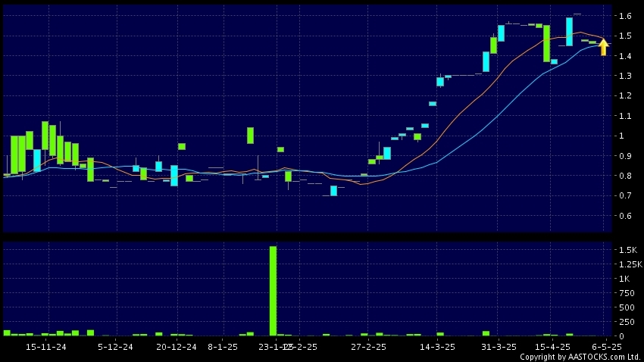644x362 pixels.
Task: Click the 15-11-24 date label
Action: click(46, 347)
